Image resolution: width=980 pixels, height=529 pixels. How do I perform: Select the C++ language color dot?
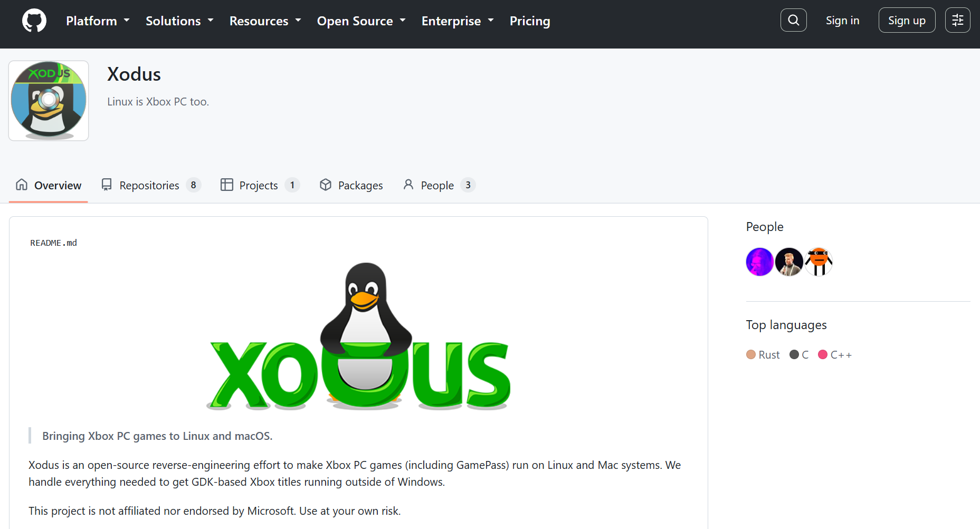coord(823,354)
